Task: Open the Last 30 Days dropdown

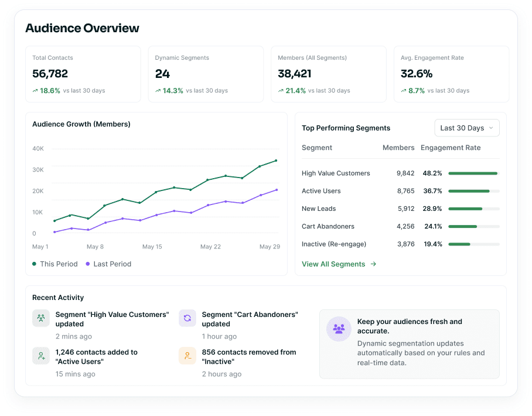Action: coord(467,128)
